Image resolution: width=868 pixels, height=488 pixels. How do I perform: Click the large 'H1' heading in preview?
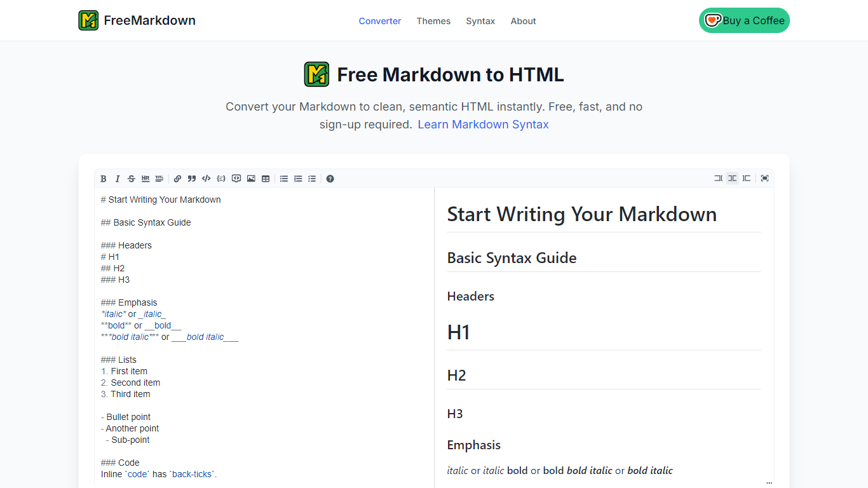tap(459, 332)
